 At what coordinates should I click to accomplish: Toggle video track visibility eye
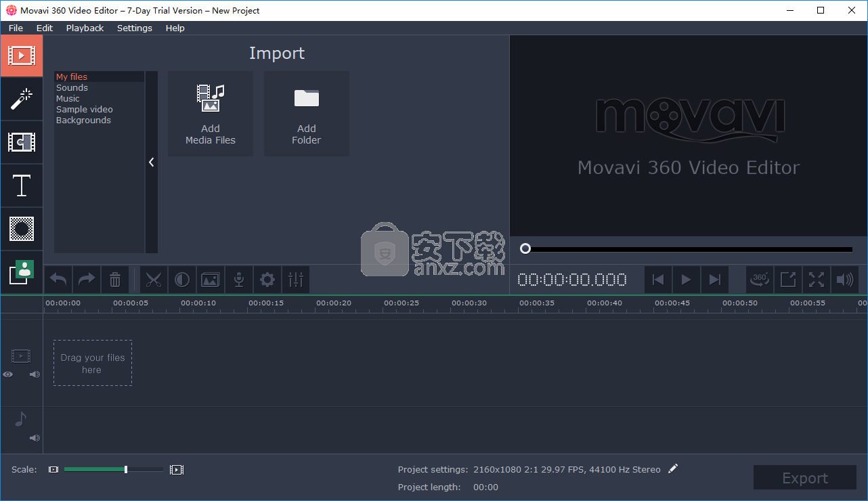(x=8, y=374)
